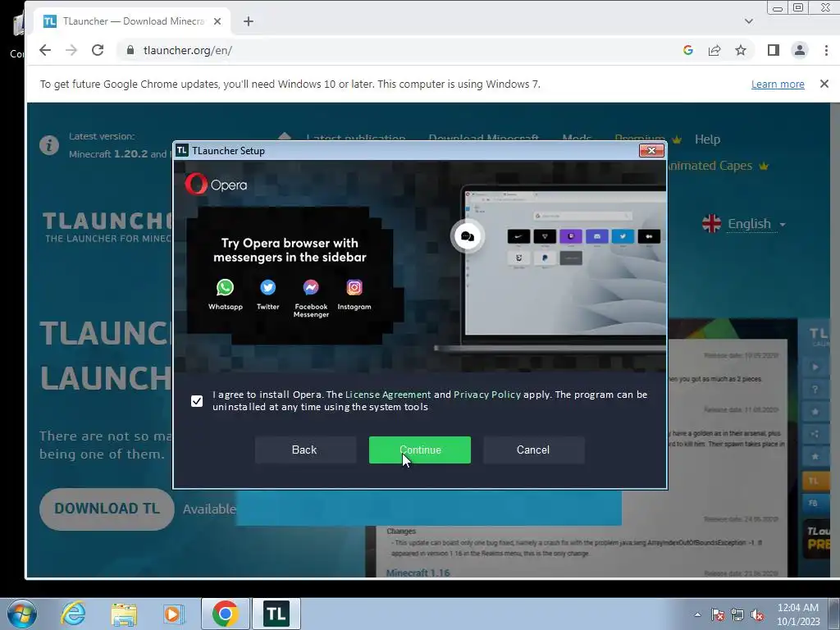Open the Learn more link in the infobar
This screenshot has height=630, width=840.
point(778,84)
